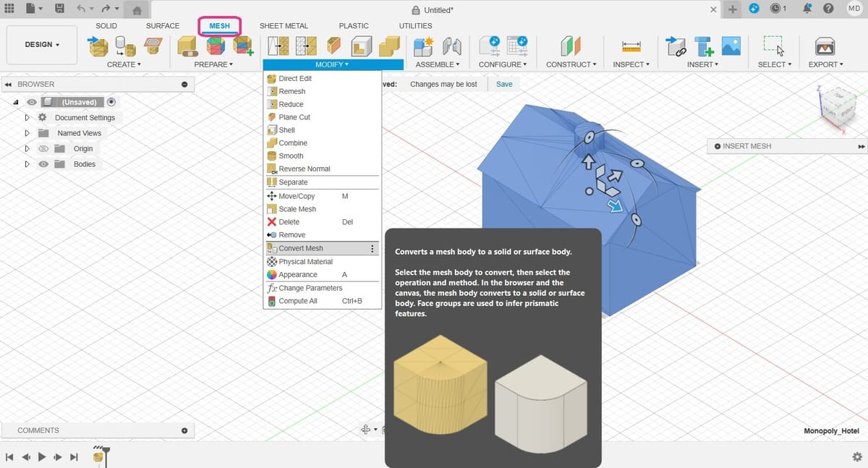Click the Insert Mesh icon in Create
Image resolution: width=868 pixels, height=468 pixels.
pos(98,46)
